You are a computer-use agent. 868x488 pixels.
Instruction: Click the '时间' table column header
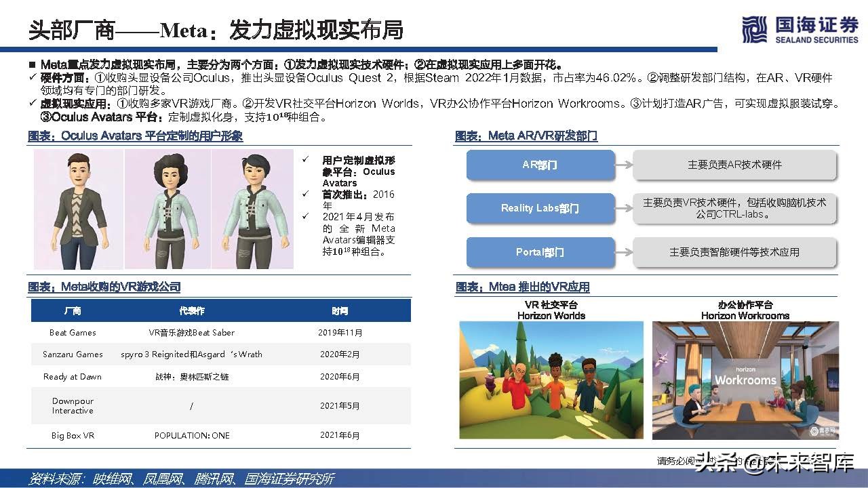[340, 311]
